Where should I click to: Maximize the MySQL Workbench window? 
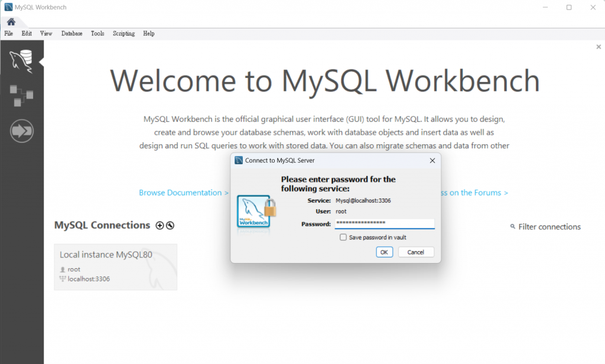[569, 7]
